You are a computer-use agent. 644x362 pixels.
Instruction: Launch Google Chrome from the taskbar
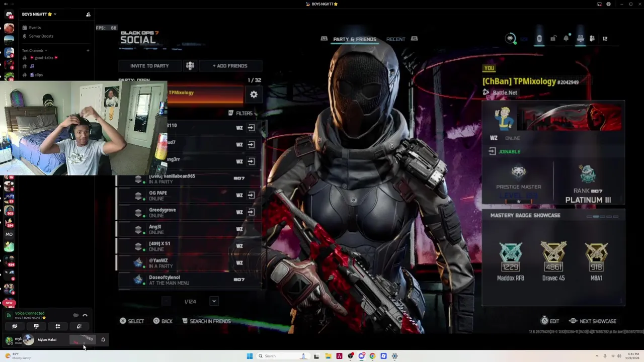pyautogui.click(x=372, y=356)
